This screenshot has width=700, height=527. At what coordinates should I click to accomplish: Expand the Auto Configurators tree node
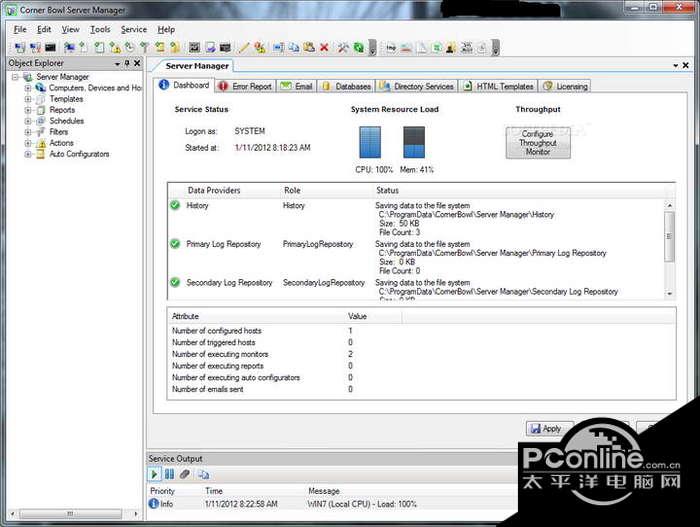(x=28, y=154)
